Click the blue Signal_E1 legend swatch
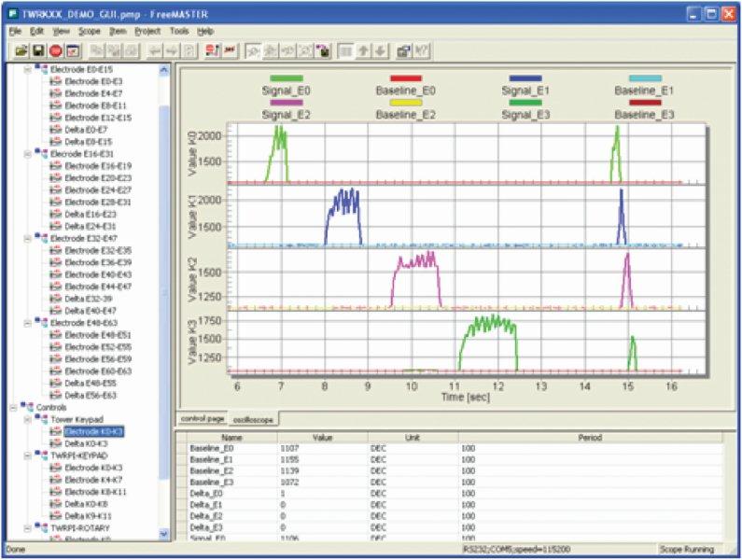This screenshot has height=560, width=742. point(525,79)
